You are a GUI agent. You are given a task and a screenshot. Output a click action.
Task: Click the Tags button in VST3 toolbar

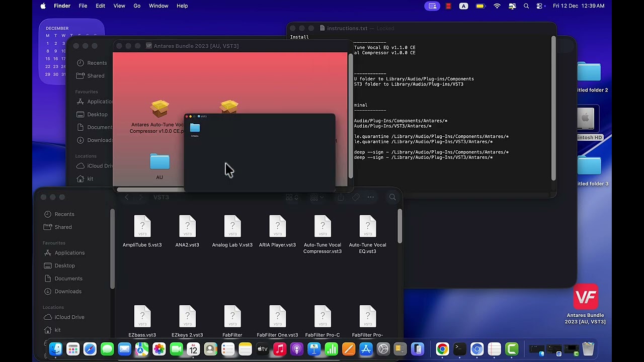(356, 197)
